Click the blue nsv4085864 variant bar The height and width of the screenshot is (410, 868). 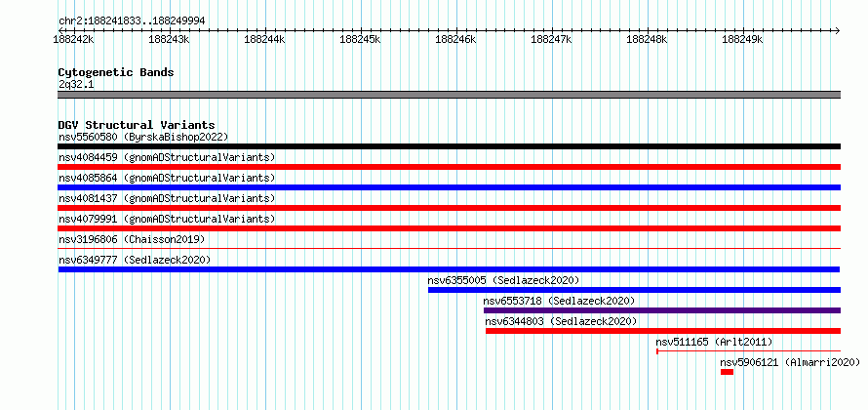click(450, 187)
